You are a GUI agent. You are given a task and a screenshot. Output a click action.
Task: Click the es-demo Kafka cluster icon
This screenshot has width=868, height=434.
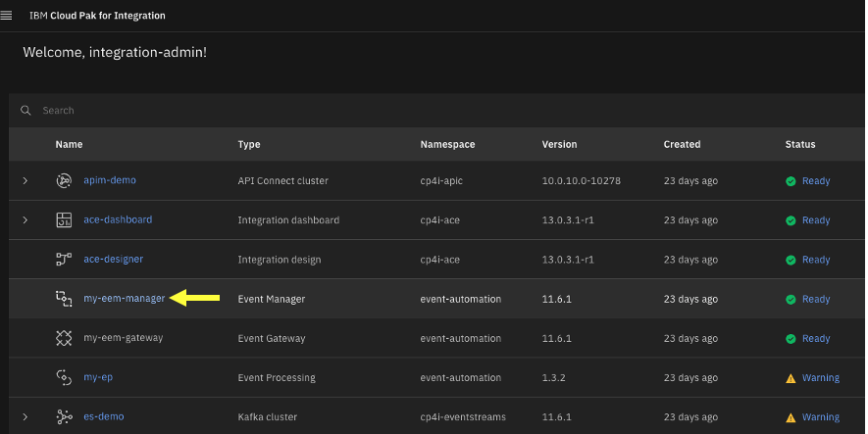click(64, 416)
